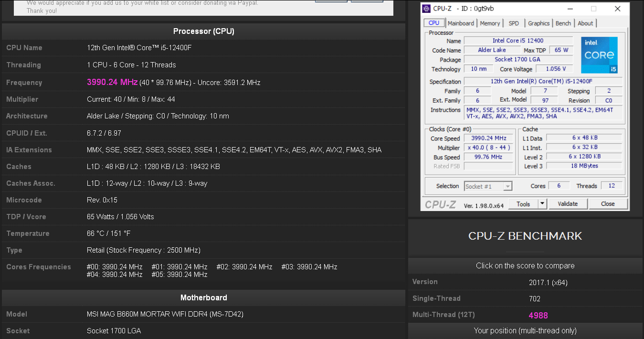Open the Mainboard tab
This screenshot has width=644, height=339.
click(x=461, y=23)
